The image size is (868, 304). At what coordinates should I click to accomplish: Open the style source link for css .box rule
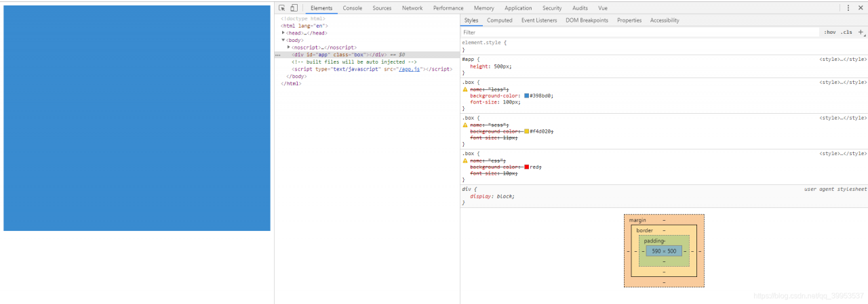(843, 154)
